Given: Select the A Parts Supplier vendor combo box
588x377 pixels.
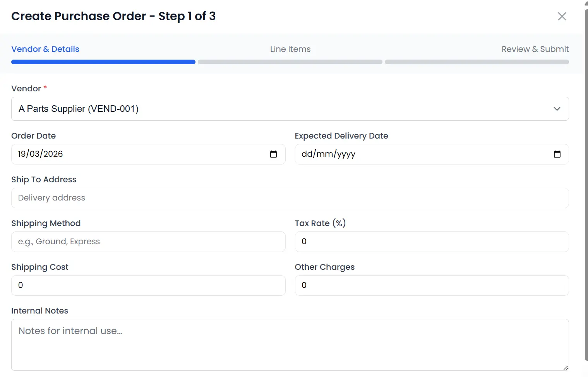Looking at the screenshot, I should pos(271,109).
